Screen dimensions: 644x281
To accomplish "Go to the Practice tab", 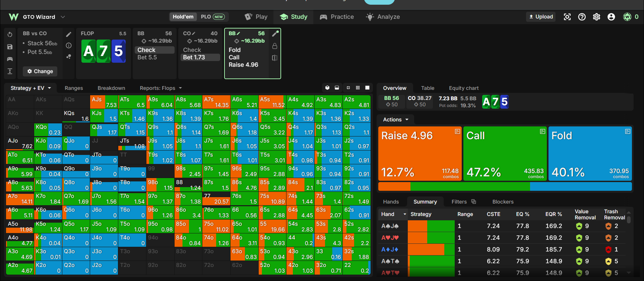I will (x=337, y=17).
